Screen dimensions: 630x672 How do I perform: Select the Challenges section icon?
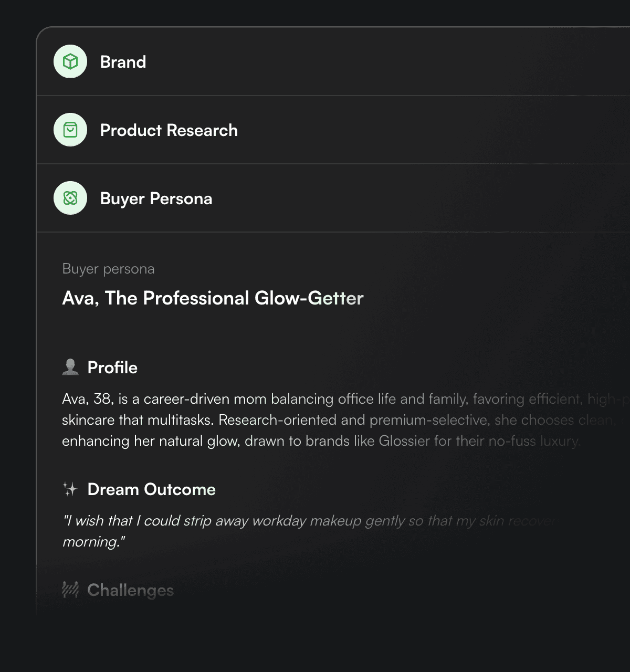click(69, 590)
